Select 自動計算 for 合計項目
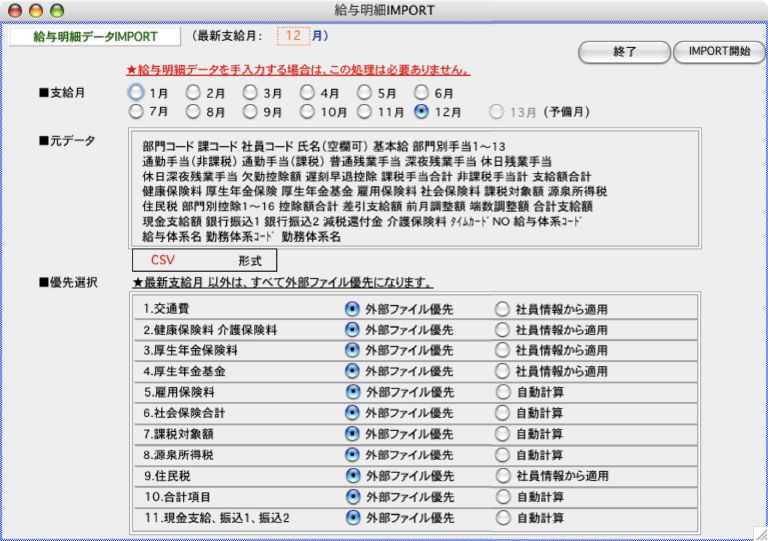Screen dimensions: 768x541 (502, 497)
